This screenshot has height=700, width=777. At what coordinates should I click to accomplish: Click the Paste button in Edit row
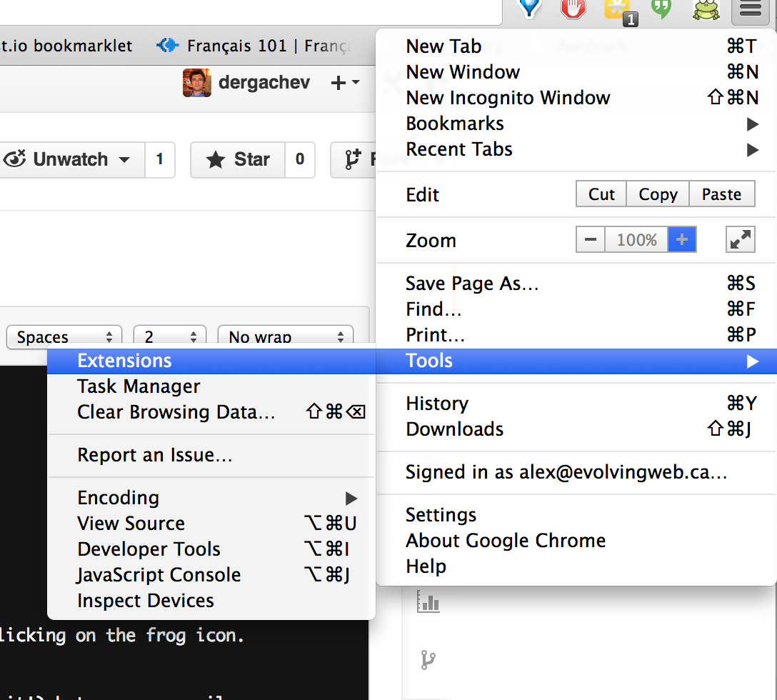721,194
